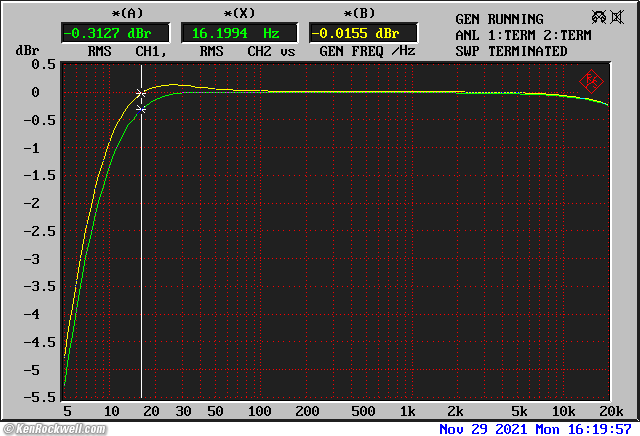Click the GEN RUNNING status text

pos(499,19)
